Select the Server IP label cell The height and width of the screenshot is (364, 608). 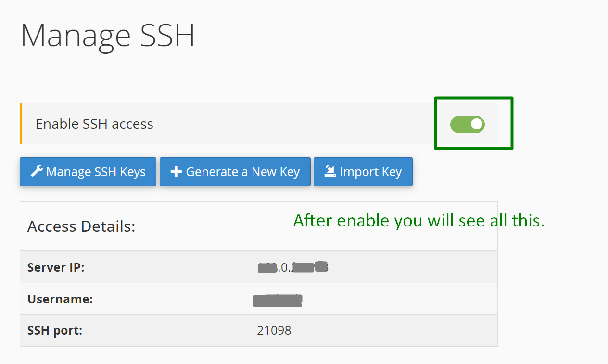(x=135, y=267)
